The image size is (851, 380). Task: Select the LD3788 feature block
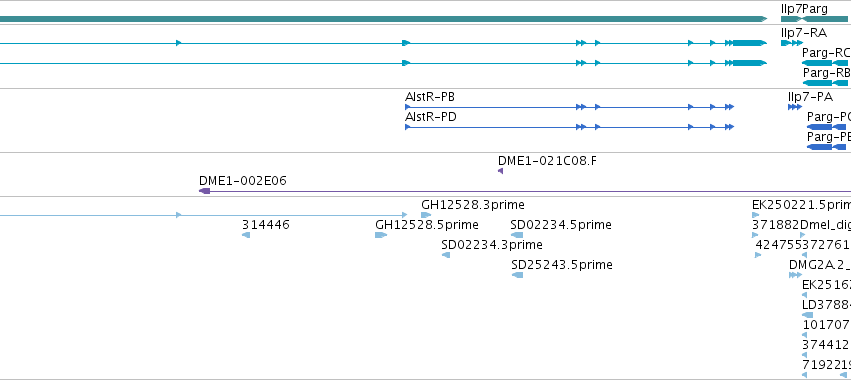click(x=808, y=315)
